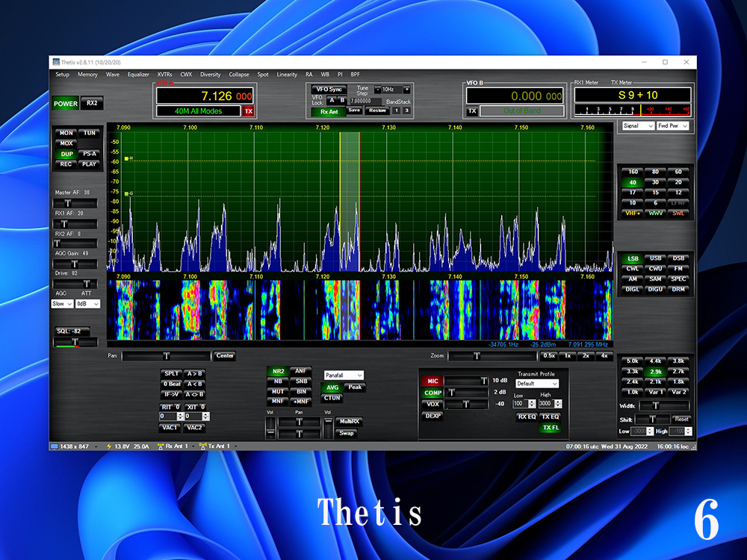Click the Thetis app icon in title bar
Viewport: 747px width, 560px height.
[x=56, y=62]
